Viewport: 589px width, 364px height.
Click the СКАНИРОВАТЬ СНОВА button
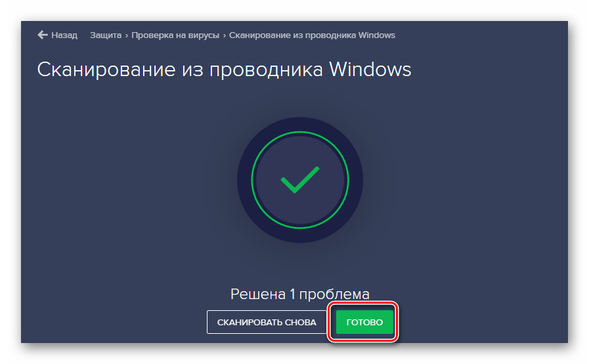(x=267, y=322)
